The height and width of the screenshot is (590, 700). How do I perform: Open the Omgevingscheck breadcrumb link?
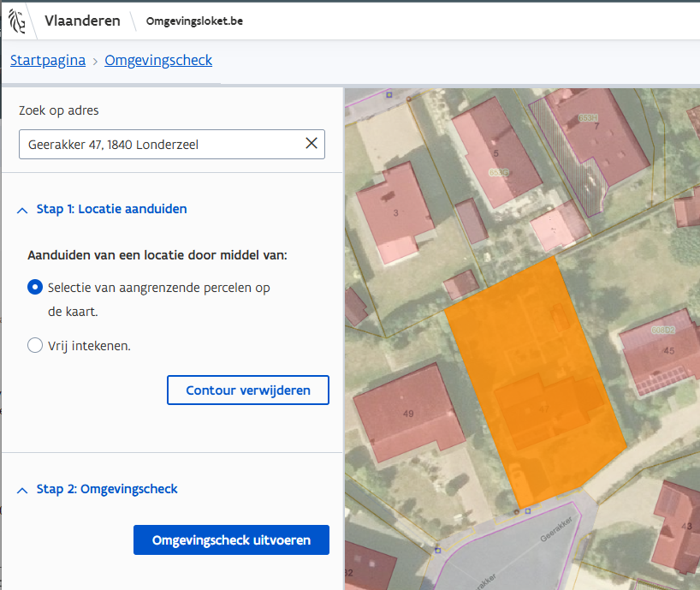click(x=157, y=61)
